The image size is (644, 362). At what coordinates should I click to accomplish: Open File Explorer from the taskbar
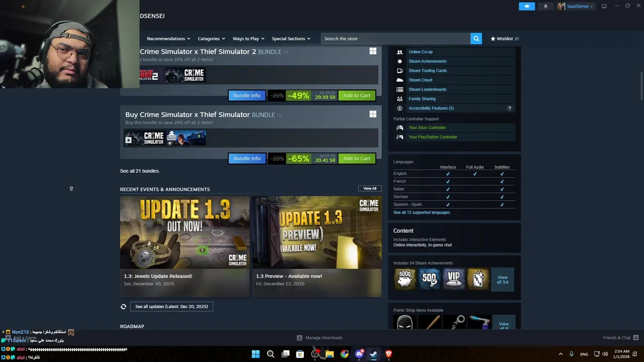click(330, 354)
